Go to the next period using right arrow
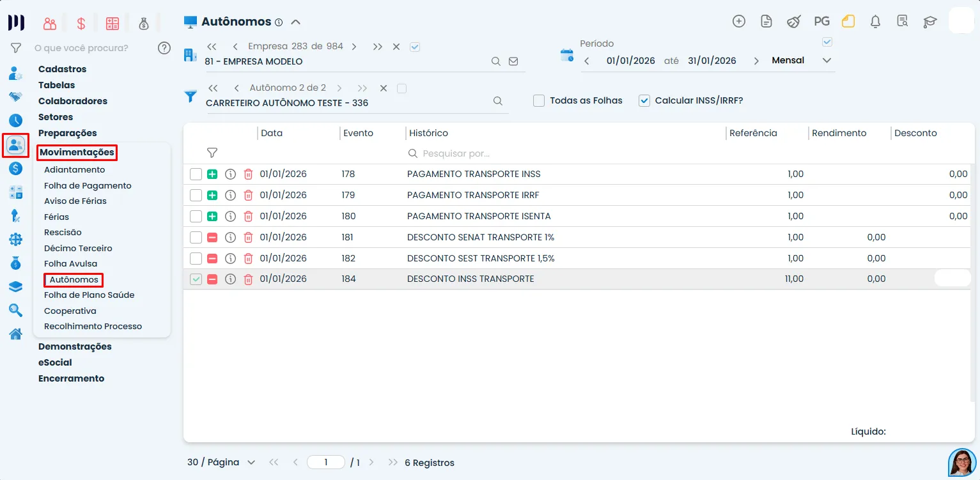 (x=756, y=61)
